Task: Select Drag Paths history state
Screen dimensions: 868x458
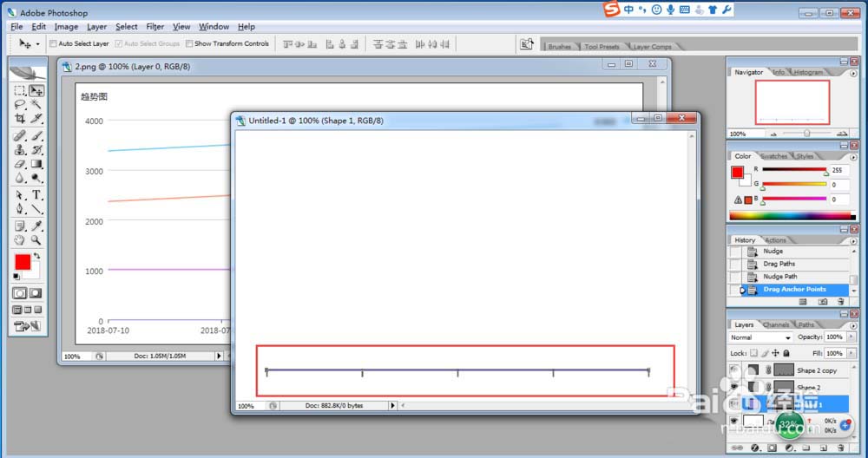Action: click(x=779, y=264)
